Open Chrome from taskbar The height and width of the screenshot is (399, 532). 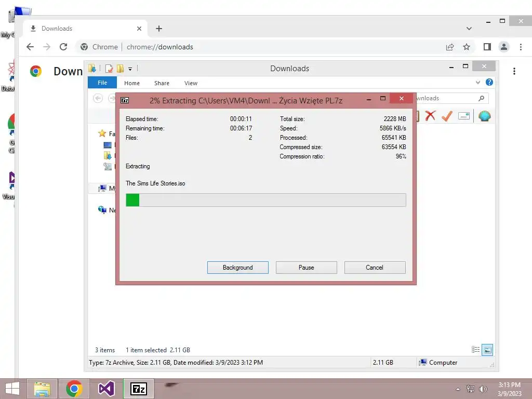(74, 389)
